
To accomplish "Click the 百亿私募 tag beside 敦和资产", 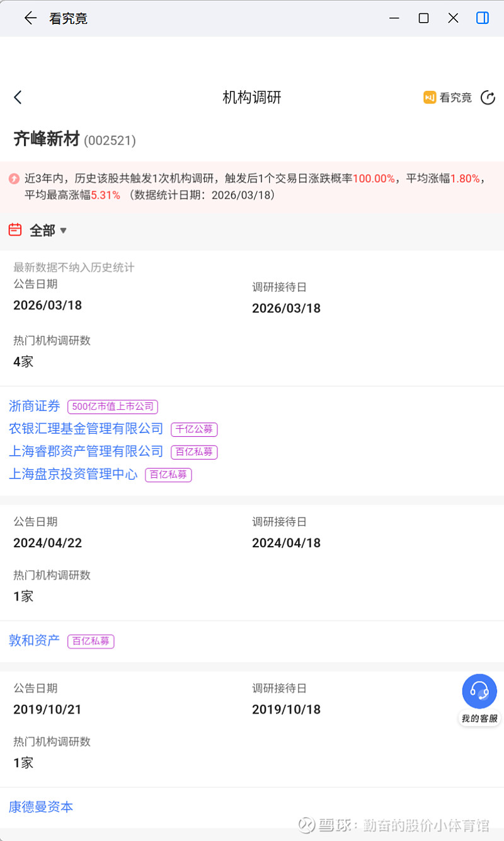I will click(x=91, y=641).
